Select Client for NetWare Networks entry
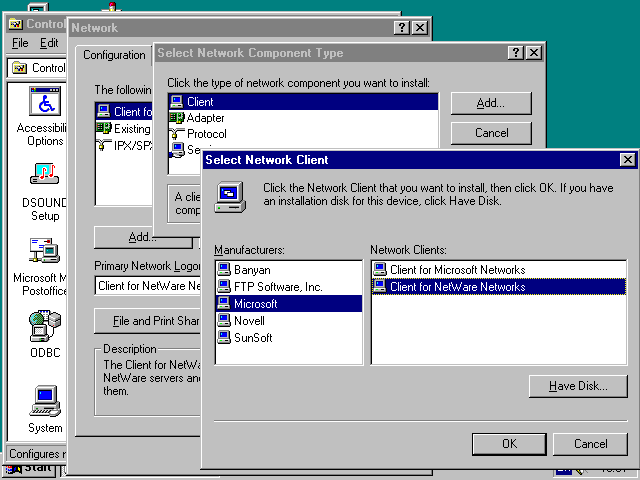 pos(457,287)
